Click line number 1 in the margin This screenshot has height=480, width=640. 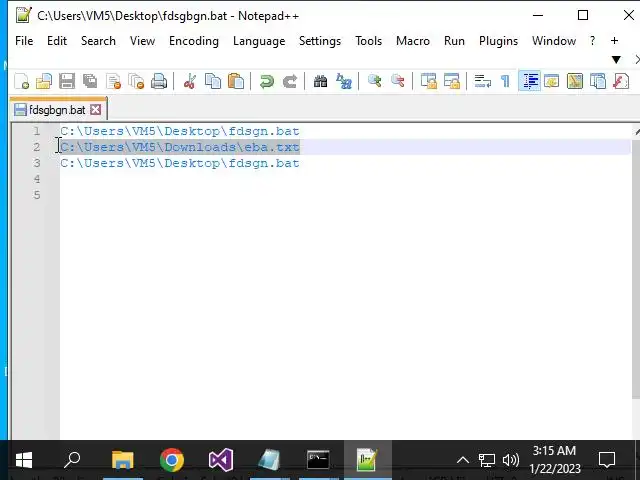37,131
